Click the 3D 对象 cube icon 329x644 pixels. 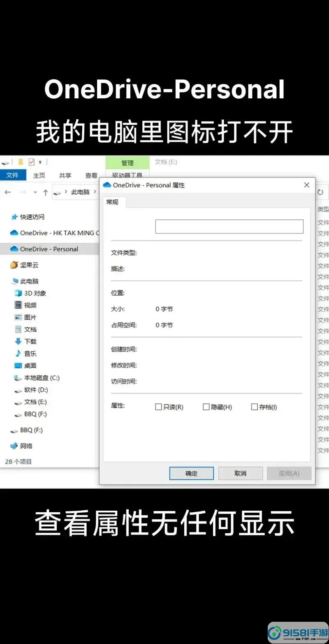pos(19,293)
